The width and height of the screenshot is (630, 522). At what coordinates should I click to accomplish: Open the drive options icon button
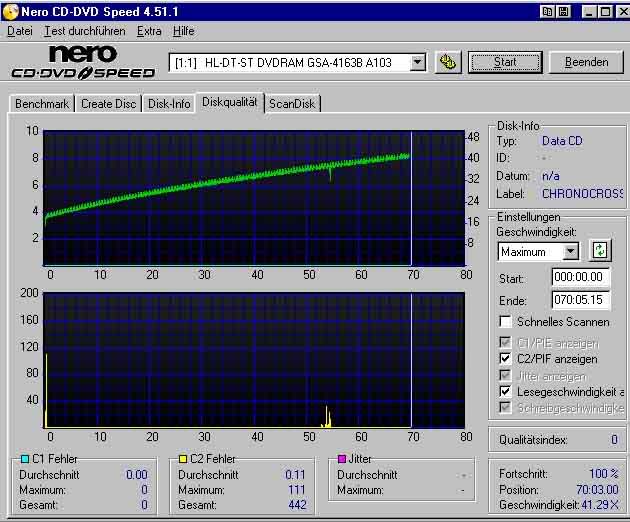[x=448, y=62]
